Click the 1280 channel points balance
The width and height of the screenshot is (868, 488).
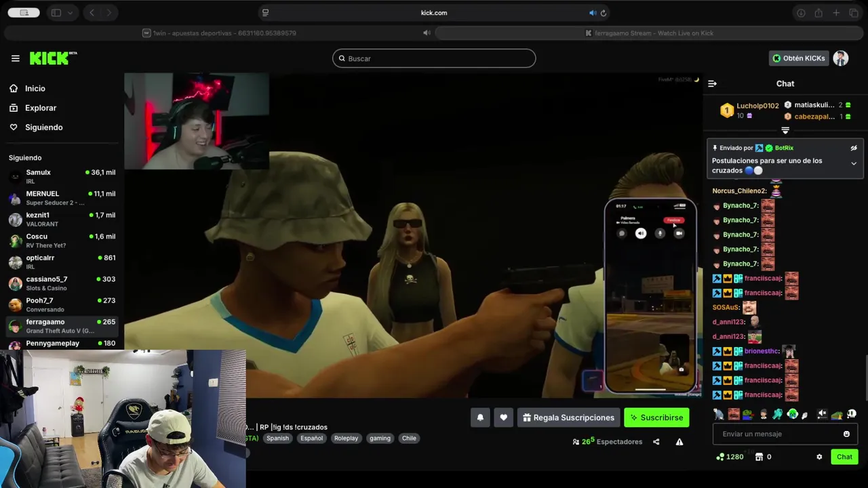pyautogui.click(x=730, y=457)
